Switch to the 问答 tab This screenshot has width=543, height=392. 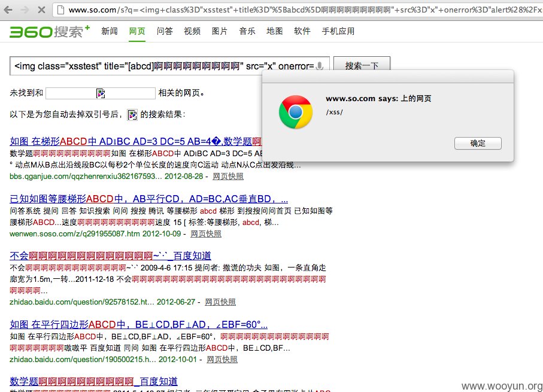click(x=165, y=31)
